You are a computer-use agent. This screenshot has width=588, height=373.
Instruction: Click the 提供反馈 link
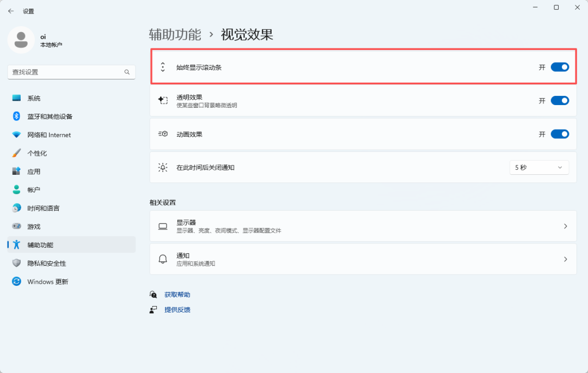coord(177,310)
